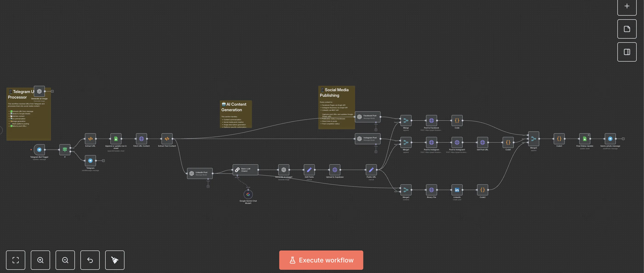Add a tool under Facebook Post node
The height and width of the screenshot is (273, 644).
376,130
